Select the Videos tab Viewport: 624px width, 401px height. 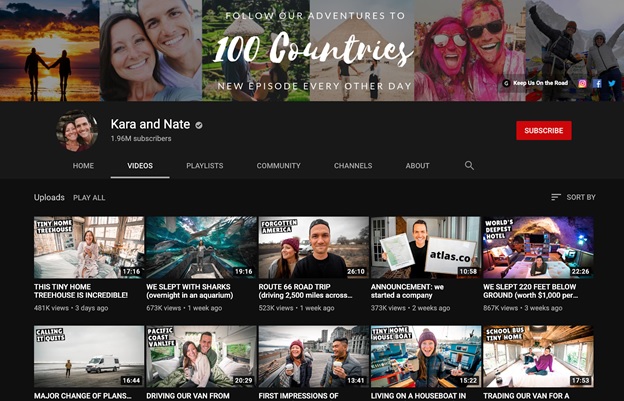pyautogui.click(x=140, y=165)
